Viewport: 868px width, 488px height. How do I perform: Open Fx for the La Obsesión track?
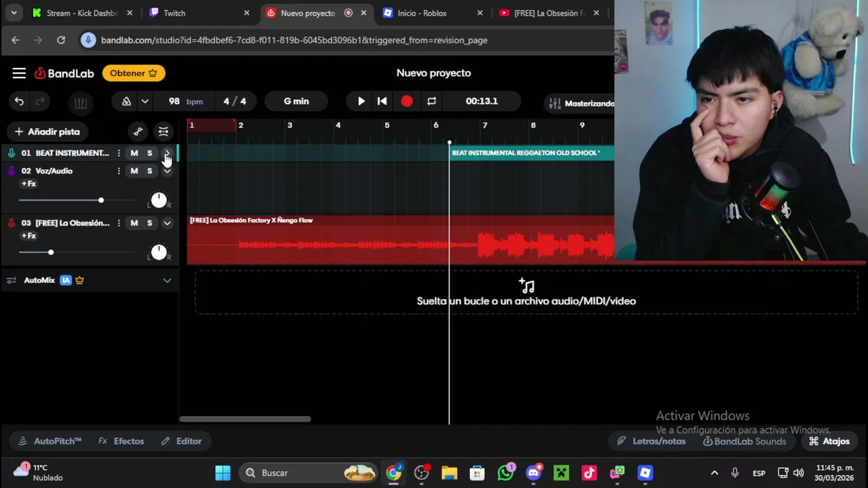coord(28,236)
